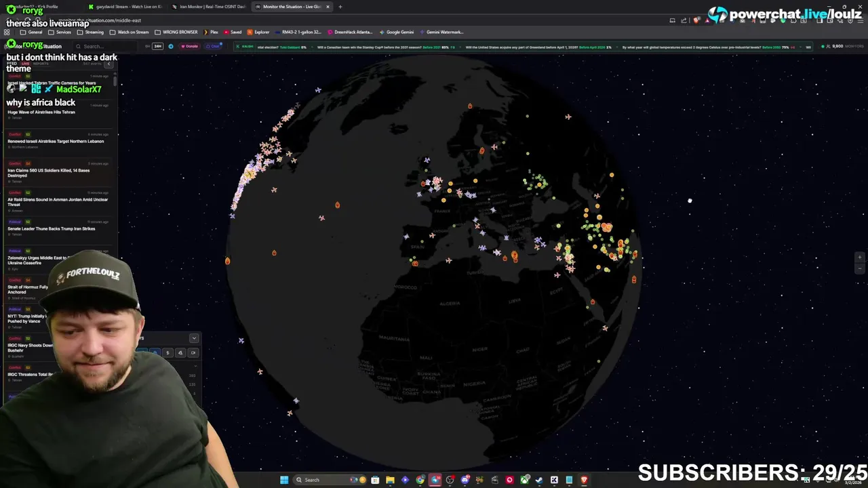The width and height of the screenshot is (868, 488).
Task: Open the Chat button in the header
Action: point(214,46)
